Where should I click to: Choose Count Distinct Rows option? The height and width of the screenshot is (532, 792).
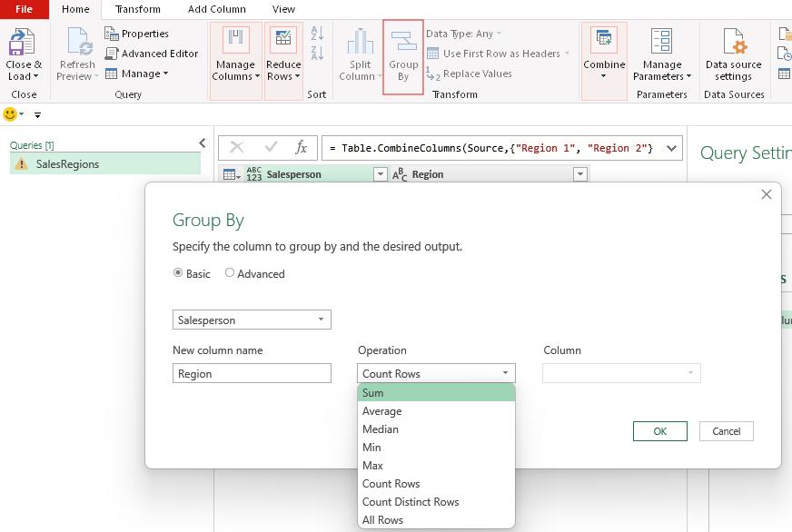(x=436, y=502)
